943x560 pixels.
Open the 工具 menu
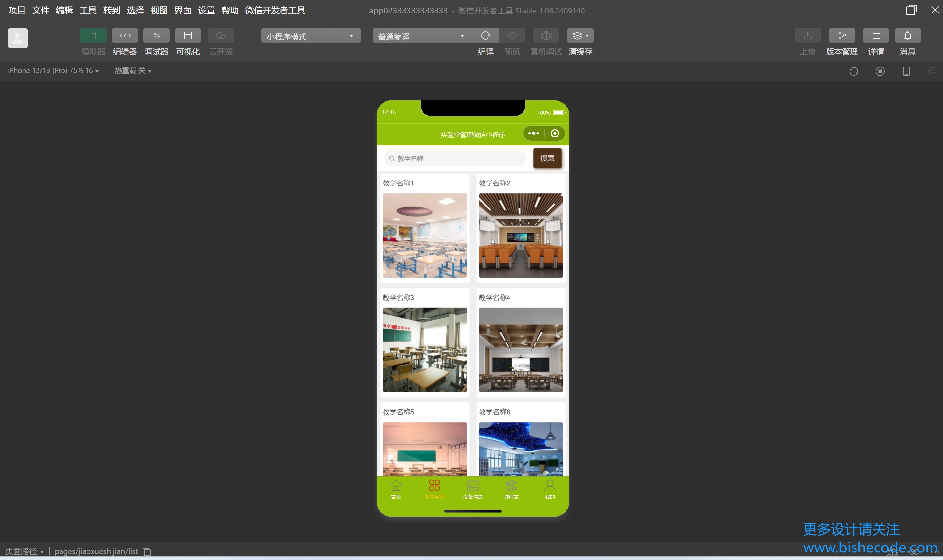pos(88,10)
